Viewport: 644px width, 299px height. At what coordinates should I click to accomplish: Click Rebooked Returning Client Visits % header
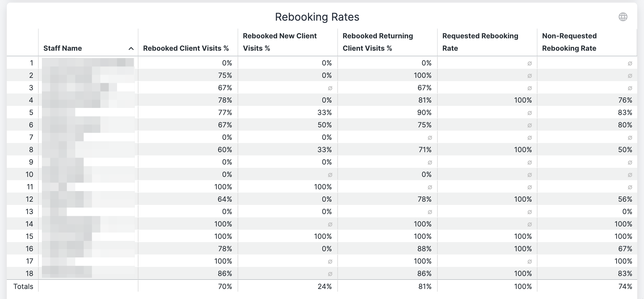(x=377, y=42)
